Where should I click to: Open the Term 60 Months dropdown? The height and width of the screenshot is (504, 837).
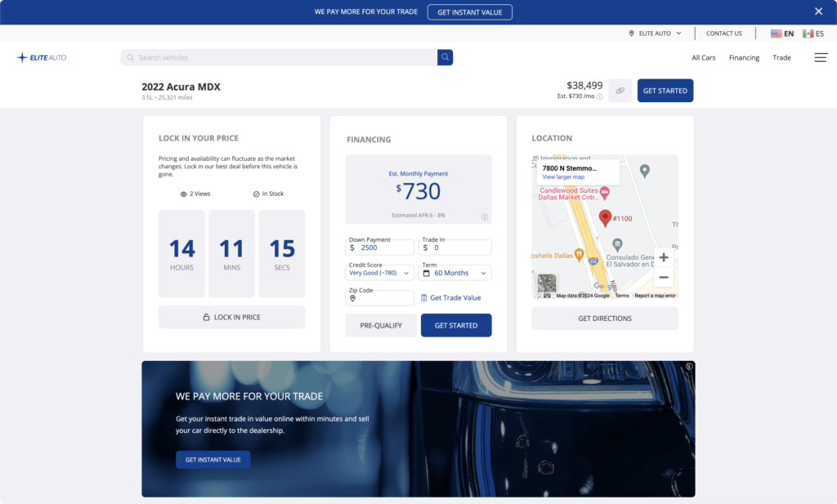point(455,273)
